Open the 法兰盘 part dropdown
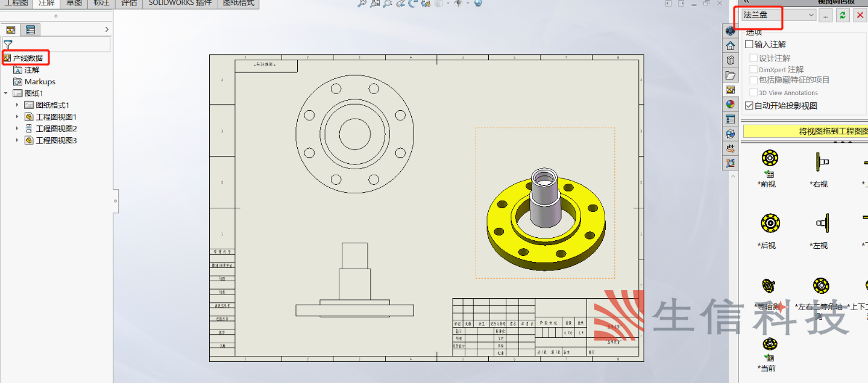 coord(779,15)
